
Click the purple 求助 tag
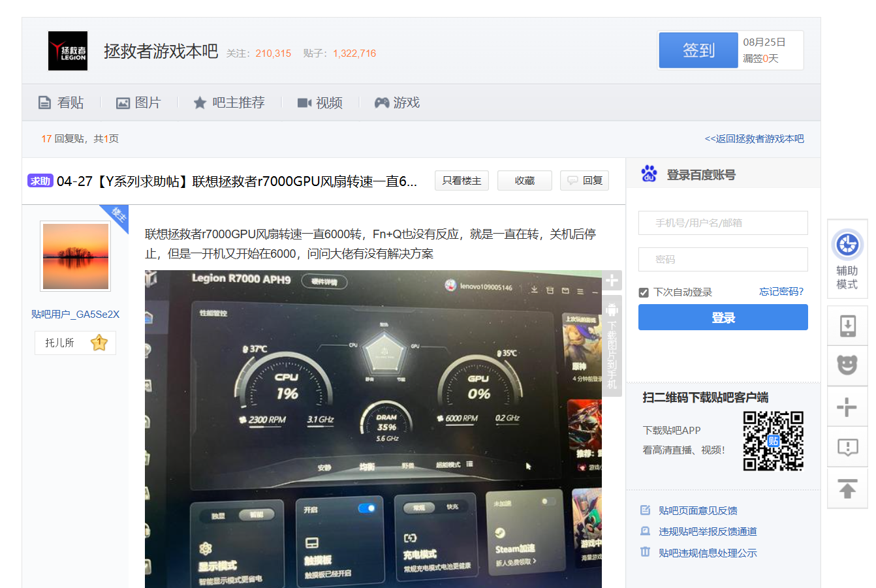(x=40, y=181)
